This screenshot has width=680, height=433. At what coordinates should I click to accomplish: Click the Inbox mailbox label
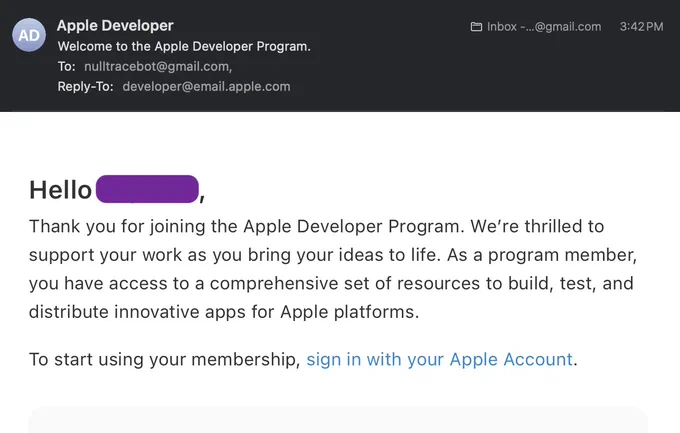point(544,27)
